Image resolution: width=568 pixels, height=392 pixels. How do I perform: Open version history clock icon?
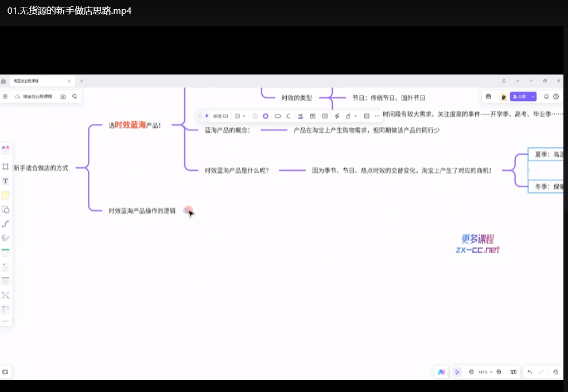(556, 372)
